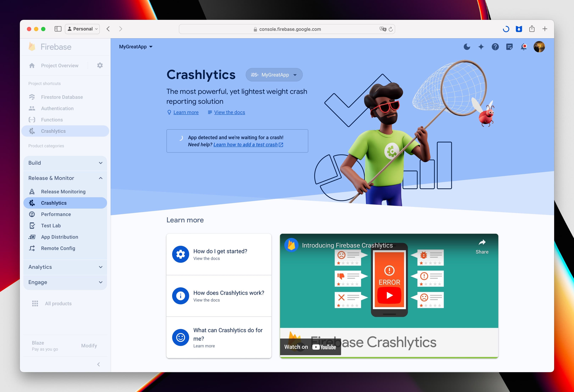Click the Test Lab icon in sidebar
Image resolution: width=574 pixels, height=392 pixels.
32,226
